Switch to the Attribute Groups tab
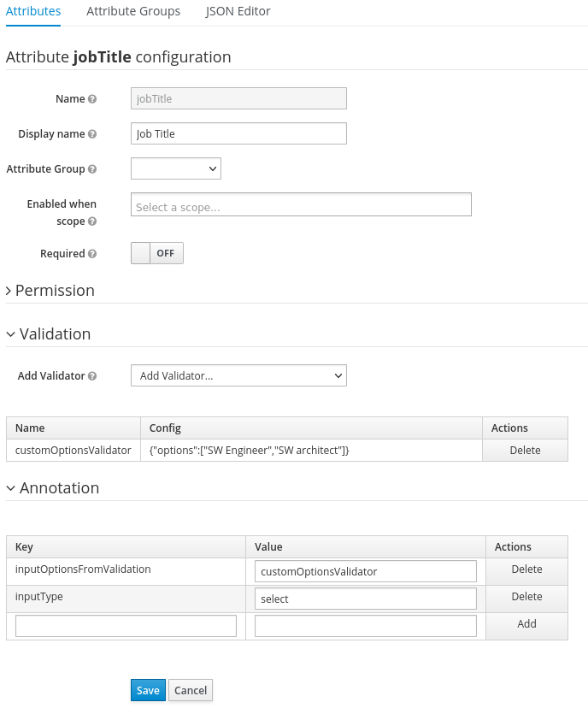This screenshot has width=588, height=708. point(132,11)
